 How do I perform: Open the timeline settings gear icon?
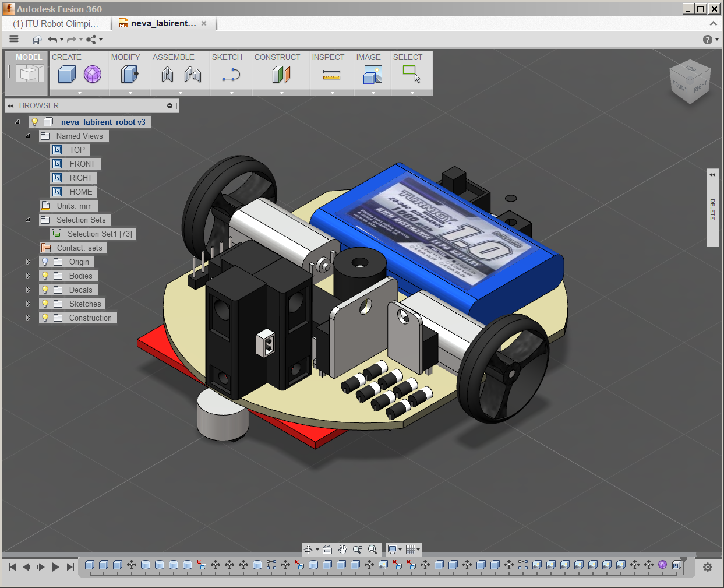708,567
